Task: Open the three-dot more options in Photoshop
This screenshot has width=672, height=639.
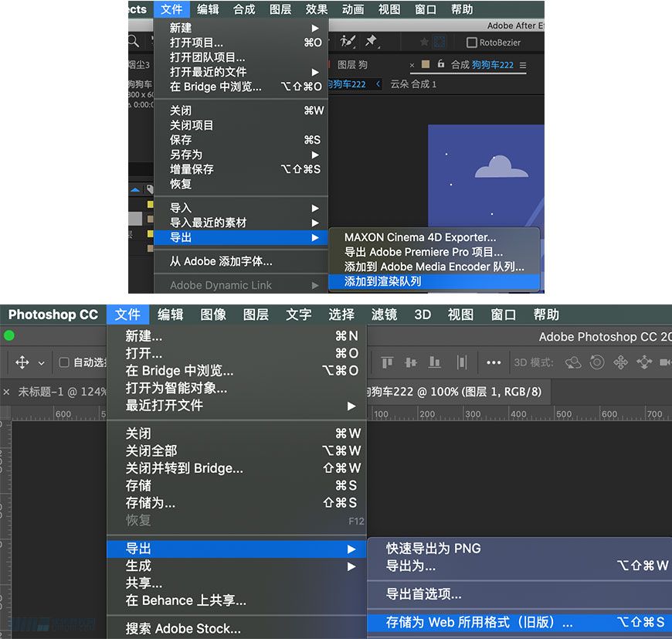Action: pyautogui.click(x=494, y=362)
